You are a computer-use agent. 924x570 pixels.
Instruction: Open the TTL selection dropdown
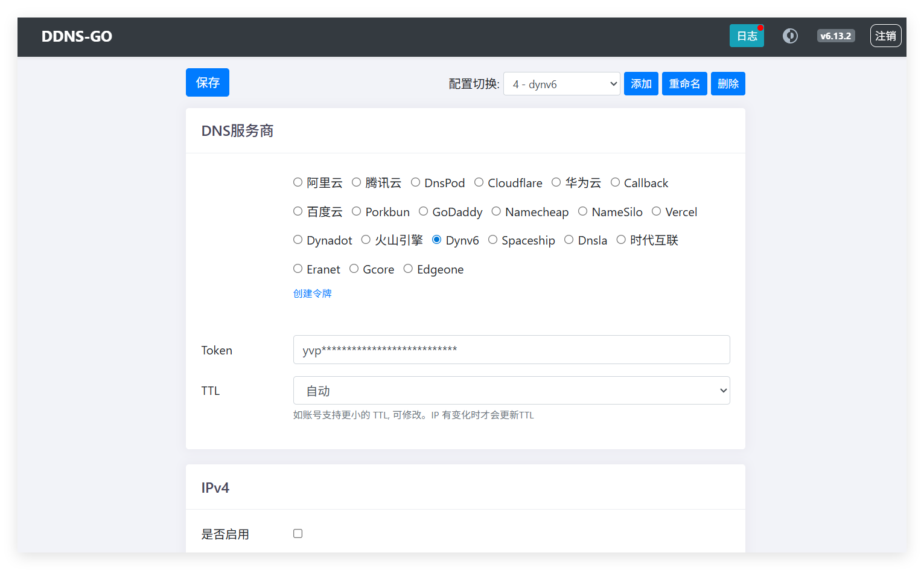[x=511, y=390]
